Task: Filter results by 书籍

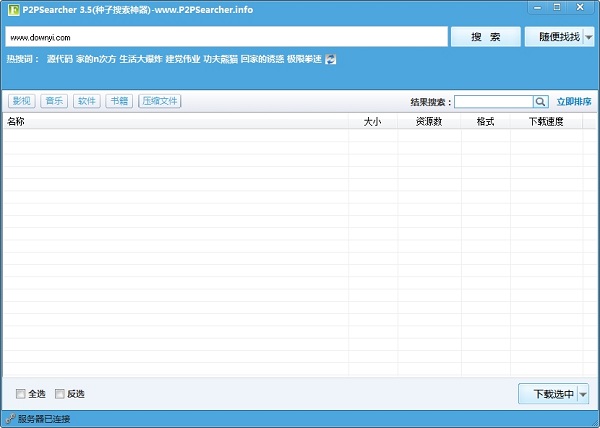Action: tap(119, 101)
